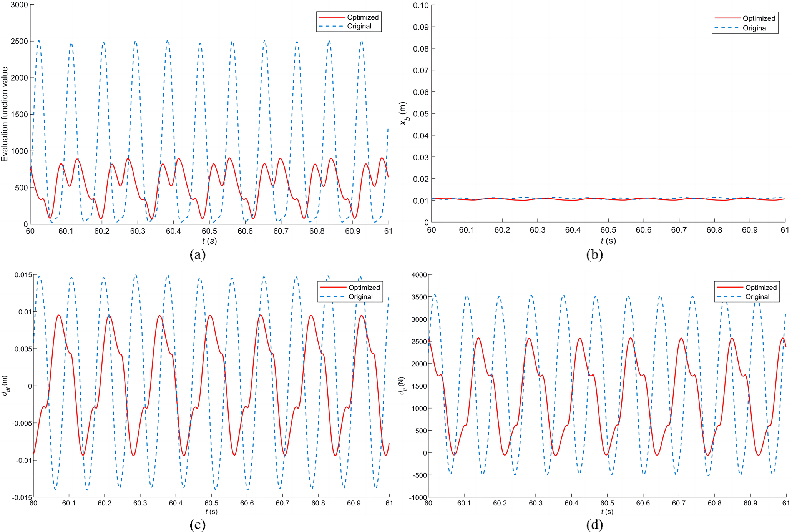Click the 4000 tick label in plot (d)
This screenshot has width=792, height=532.
419,275
